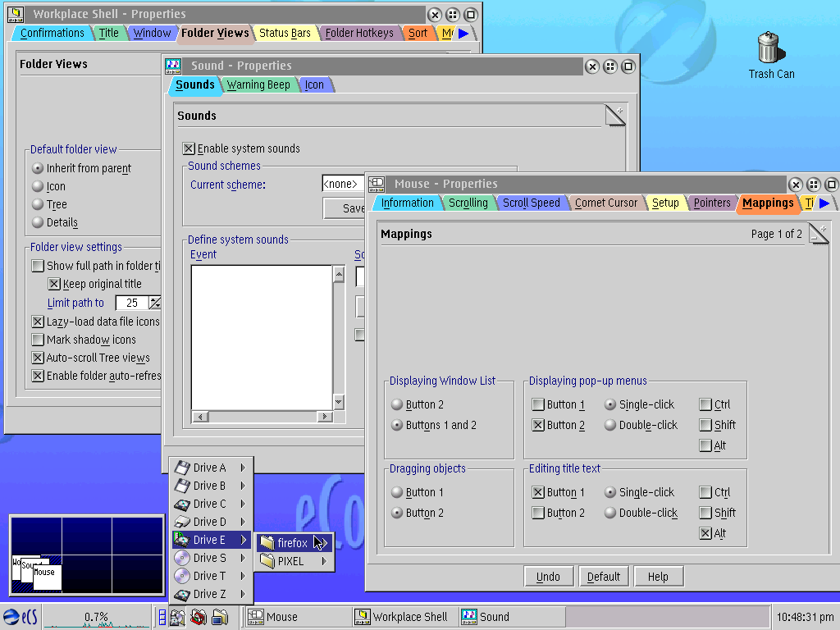Click the Drive D disk icon in menu
The width and height of the screenshot is (840, 630).
coord(182,522)
